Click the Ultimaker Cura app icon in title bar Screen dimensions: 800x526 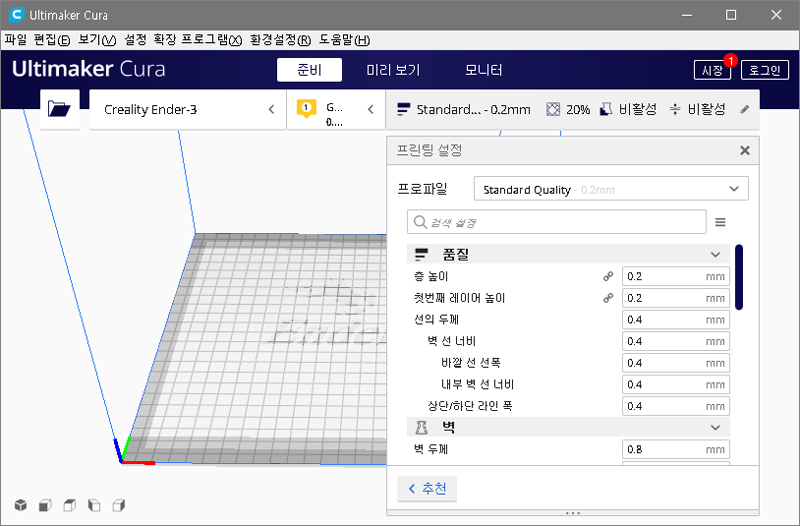coord(16,15)
